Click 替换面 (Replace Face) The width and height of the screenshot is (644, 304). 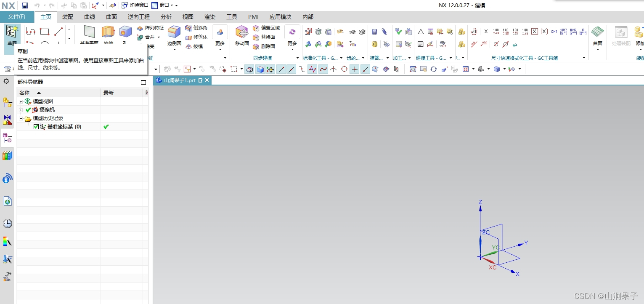pos(264,37)
